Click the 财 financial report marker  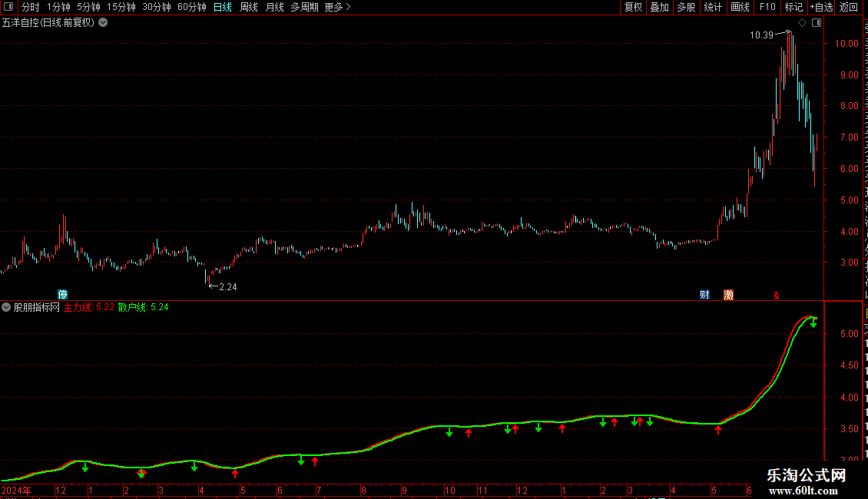pos(704,294)
